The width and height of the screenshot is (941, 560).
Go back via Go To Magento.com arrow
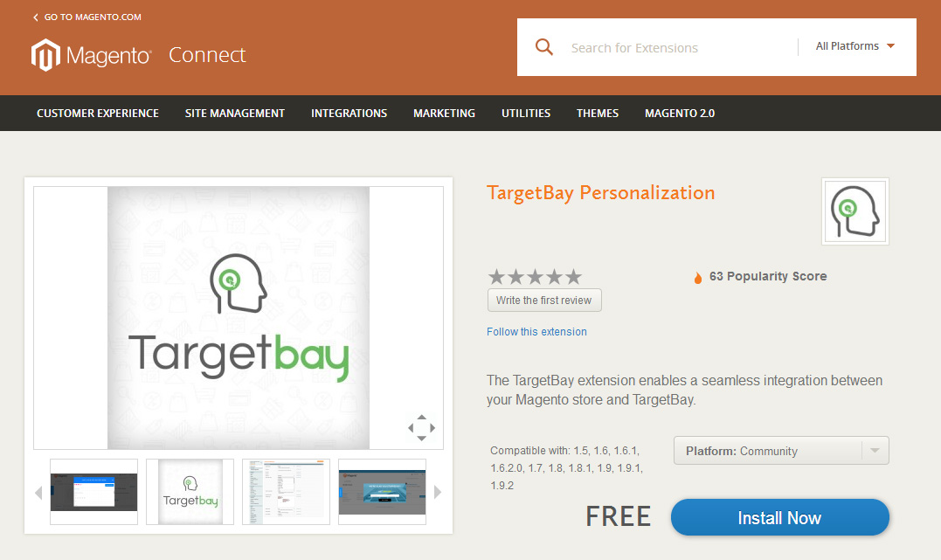click(x=36, y=17)
